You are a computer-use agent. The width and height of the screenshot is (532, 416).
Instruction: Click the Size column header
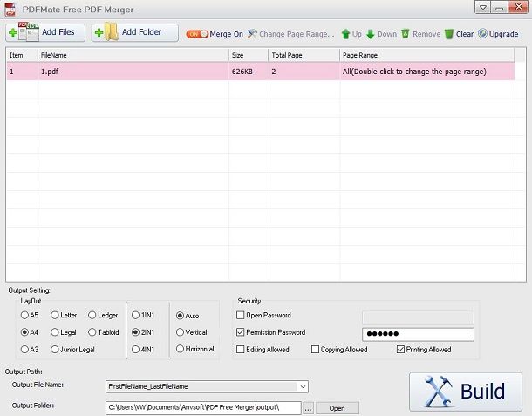tap(249, 55)
